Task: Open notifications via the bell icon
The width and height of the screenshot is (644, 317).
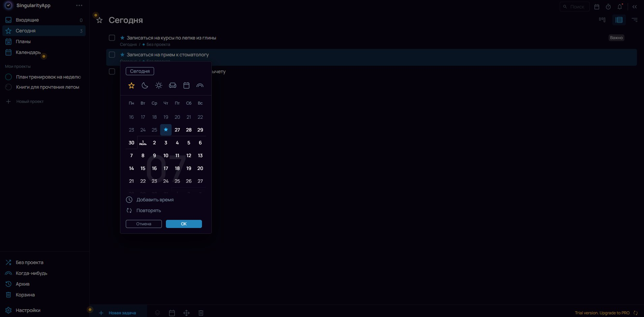Action: click(620, 6)
